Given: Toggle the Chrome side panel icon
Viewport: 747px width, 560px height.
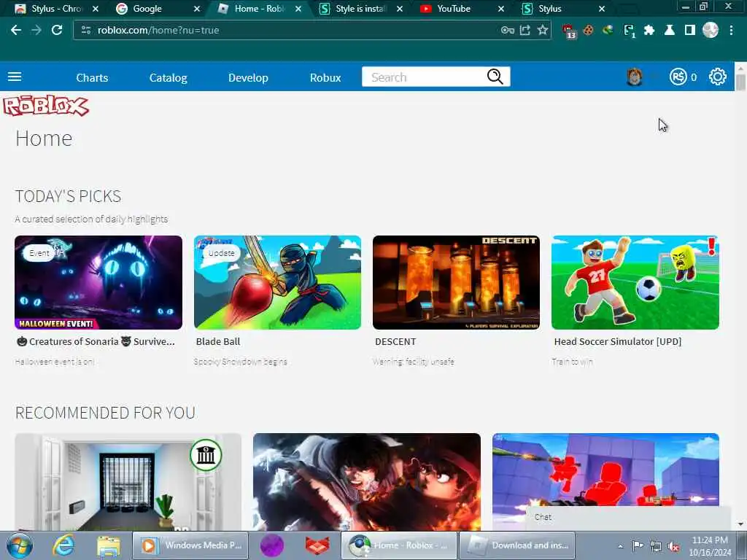Looking at the screenshot, I should (689, 30).
